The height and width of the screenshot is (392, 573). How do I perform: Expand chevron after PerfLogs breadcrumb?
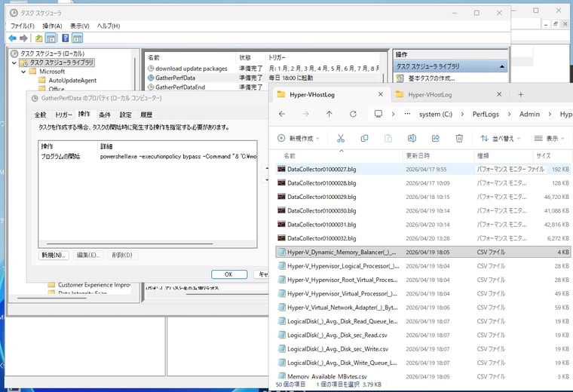(509, 114)
